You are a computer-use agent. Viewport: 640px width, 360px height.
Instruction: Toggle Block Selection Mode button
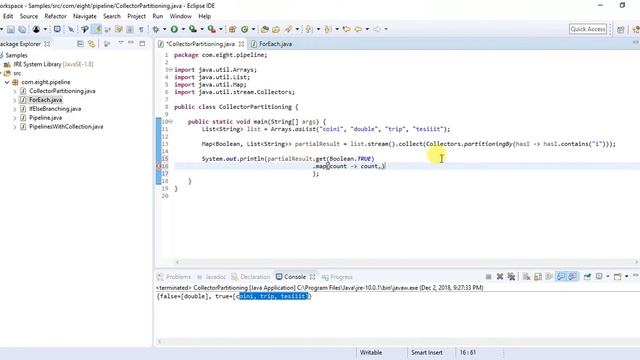click(x=130, y=29)
